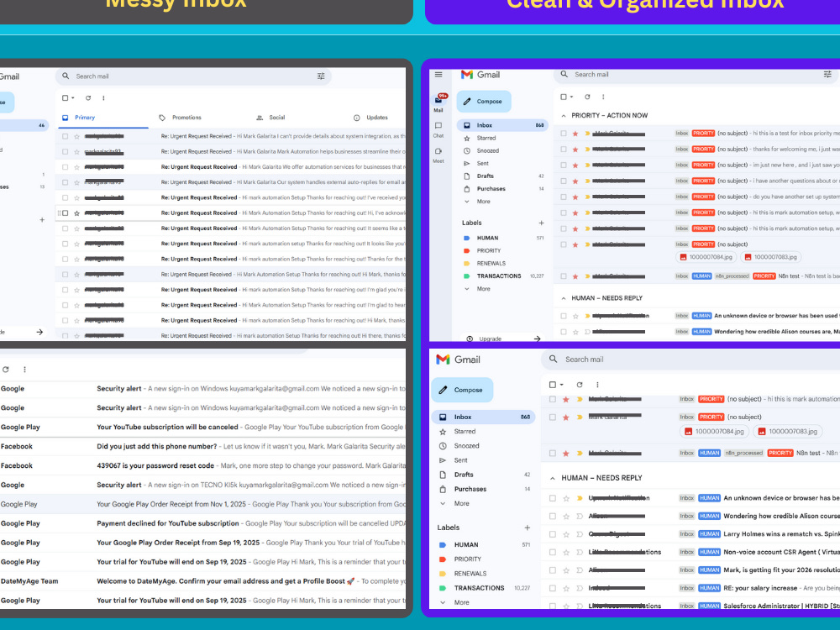Collapse the PRIORITY – ACTION NOW section
This screenshot has width=840, height=630.
pyautogui.click(x=563, y=116)
